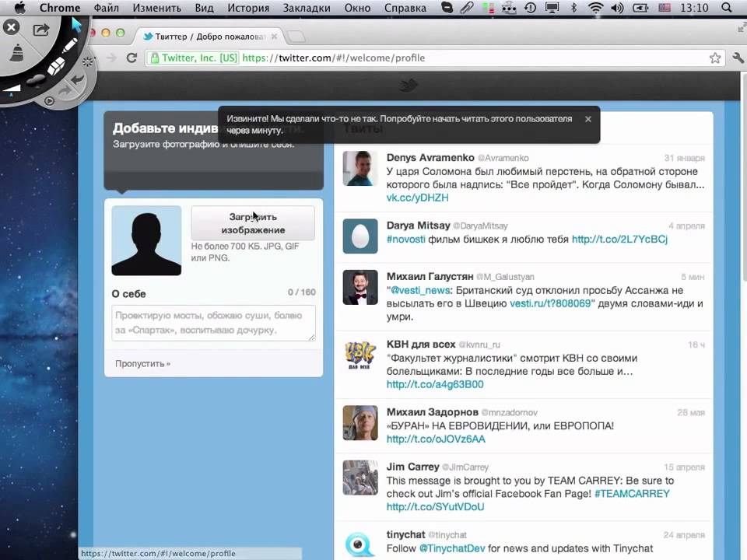Click the spotlight sunburst icon on palette
This screenshot has height=560, width=747.
pyautogui.click(x=88, y=62)
